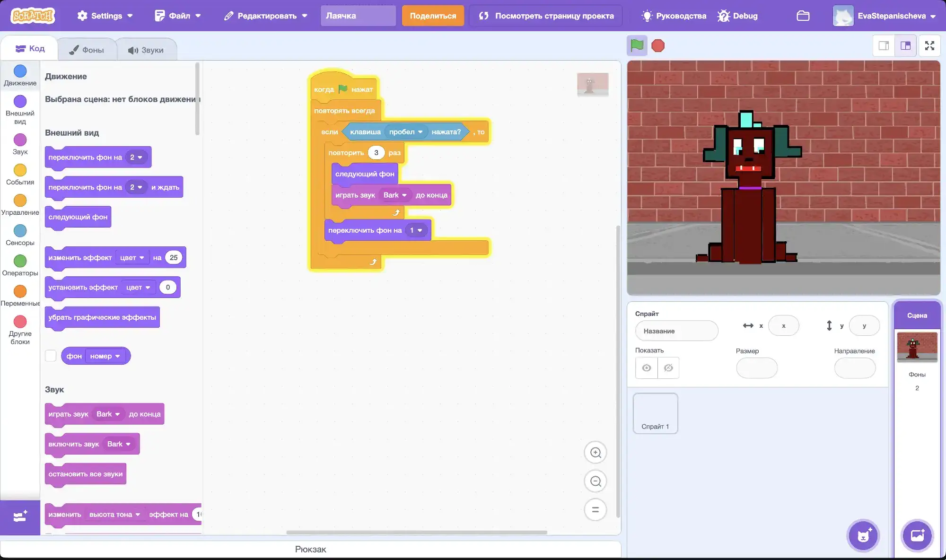This screenshot has height=560, width=946.
Task: Zoom in on the code workspace
Action: pos(596,453)
